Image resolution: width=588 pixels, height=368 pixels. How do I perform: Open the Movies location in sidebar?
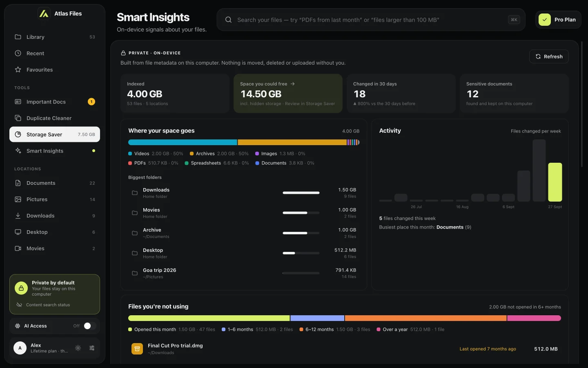55,249
